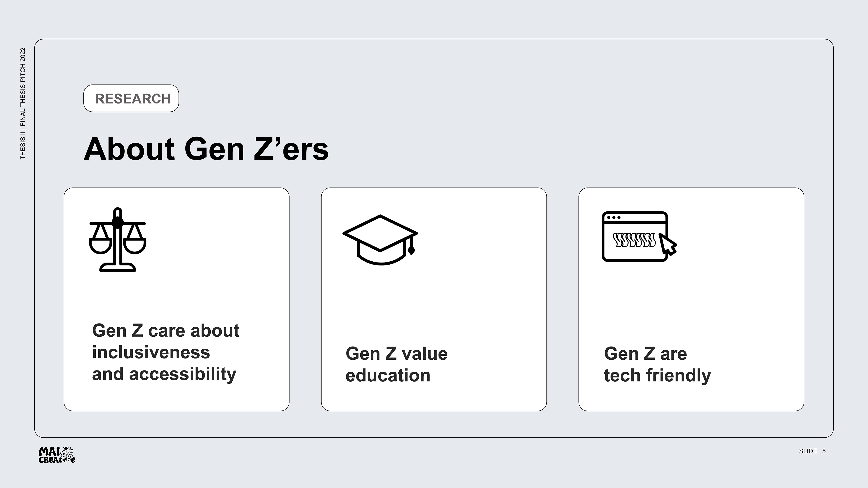Select the inclusiveness and accessibility card

pyautogui.click(x=177, y=299)
